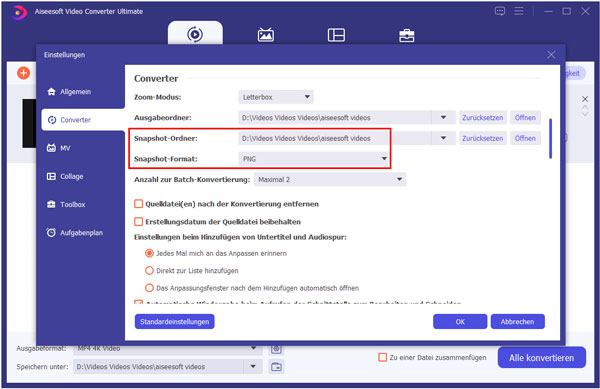
Task: Select MV in settings sidebar
Action: tap(59, 148)
